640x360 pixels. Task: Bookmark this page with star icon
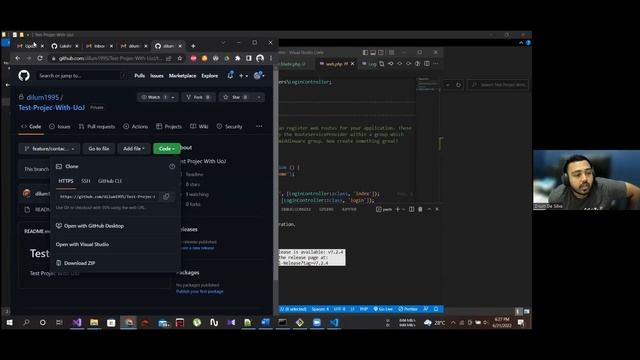[180, 58]
